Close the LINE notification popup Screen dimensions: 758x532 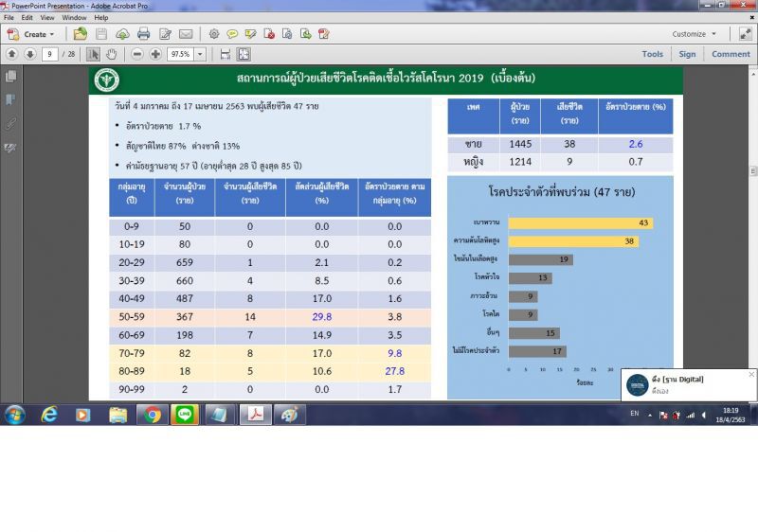click(x=751, y=375)
